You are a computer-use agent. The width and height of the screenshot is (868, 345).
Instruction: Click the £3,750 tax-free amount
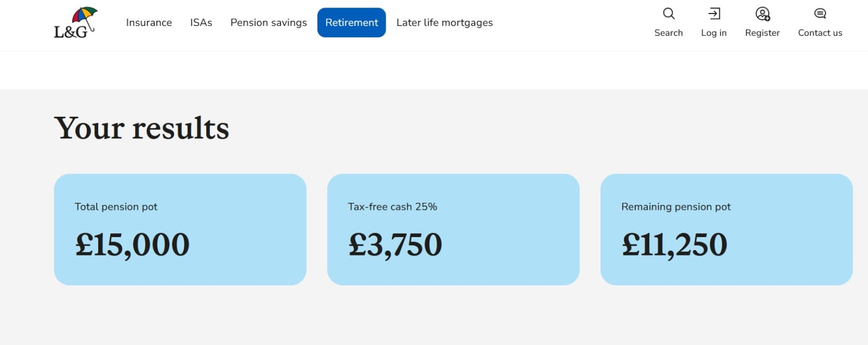coord(395,245)
